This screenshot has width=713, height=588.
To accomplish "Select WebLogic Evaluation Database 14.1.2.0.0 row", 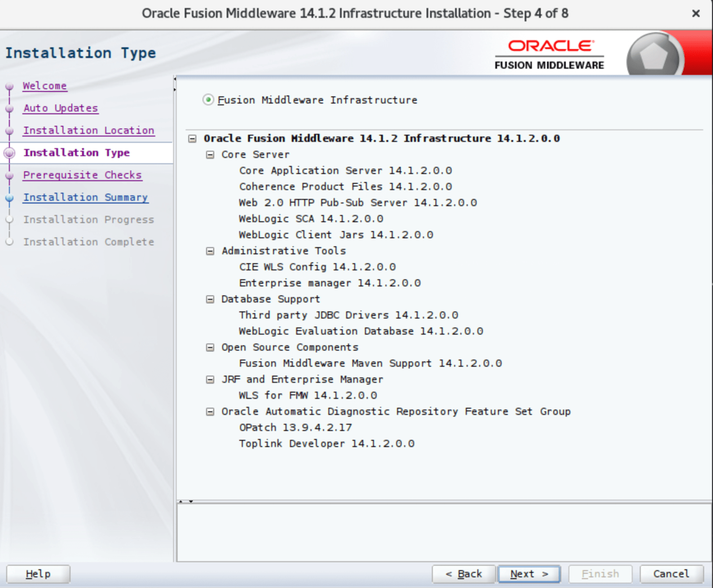I will (361, 332).
